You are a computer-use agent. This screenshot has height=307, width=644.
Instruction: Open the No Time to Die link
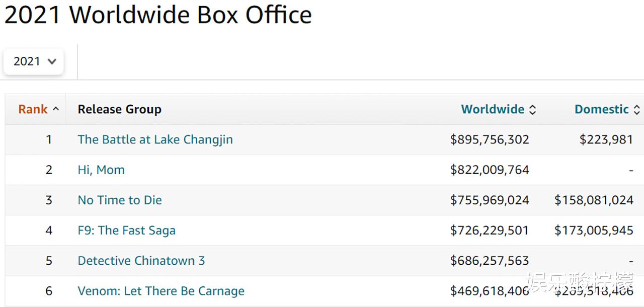(120, 200)
